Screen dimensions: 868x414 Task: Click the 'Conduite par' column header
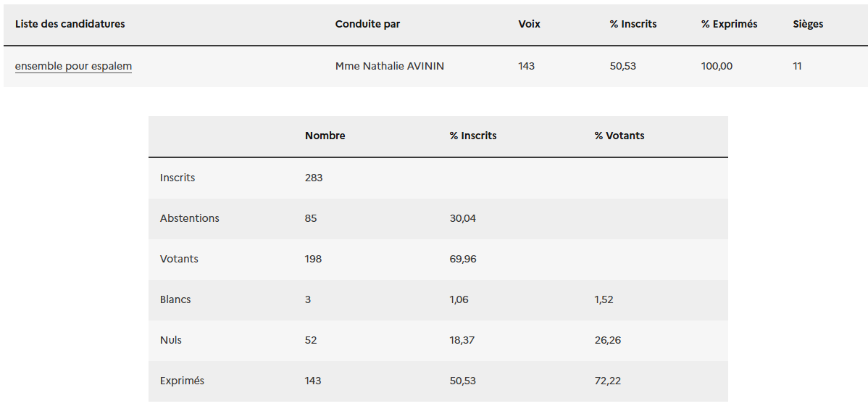coord(367,24)
